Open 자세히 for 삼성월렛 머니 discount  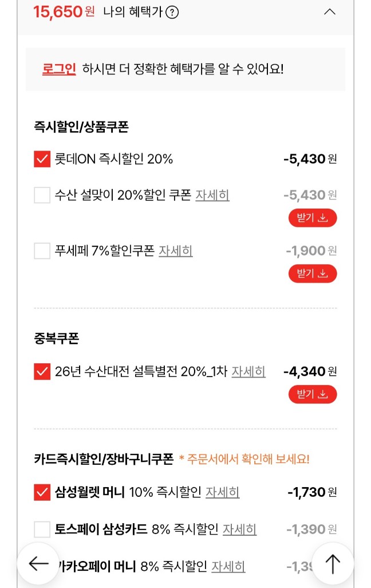[x=223, y=492]
